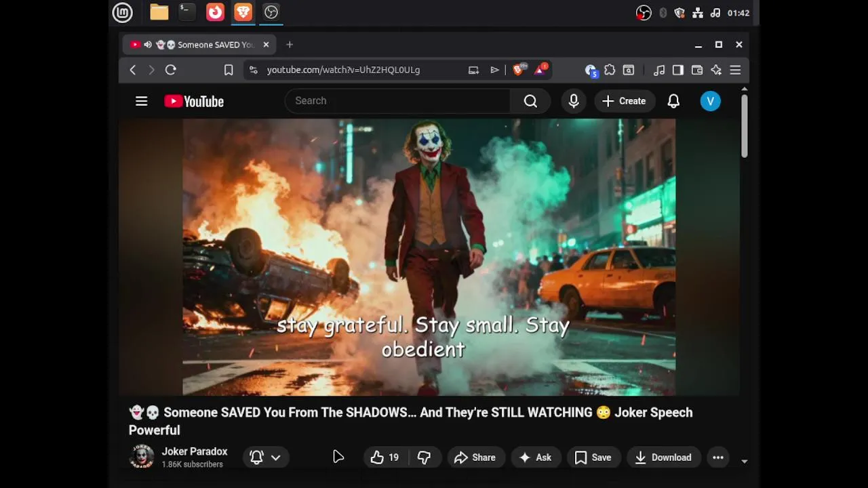Open Brave Shields lion icon

tap(519, 69)
